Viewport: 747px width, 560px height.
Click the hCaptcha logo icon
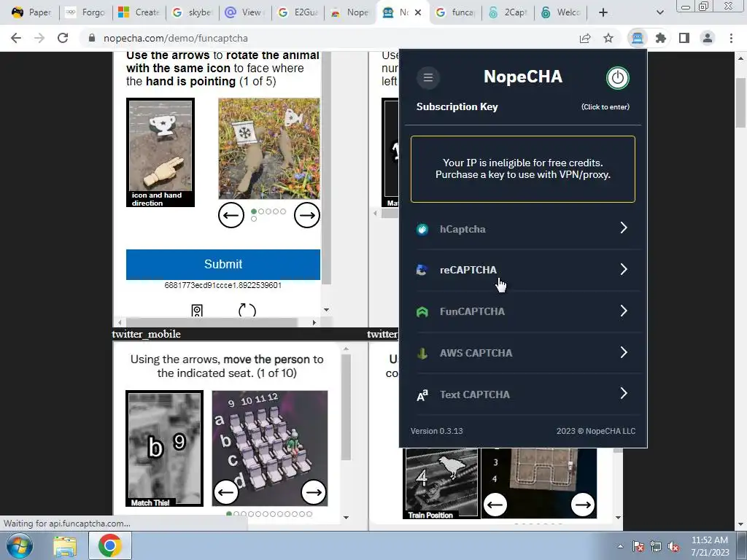click(422, 229)
